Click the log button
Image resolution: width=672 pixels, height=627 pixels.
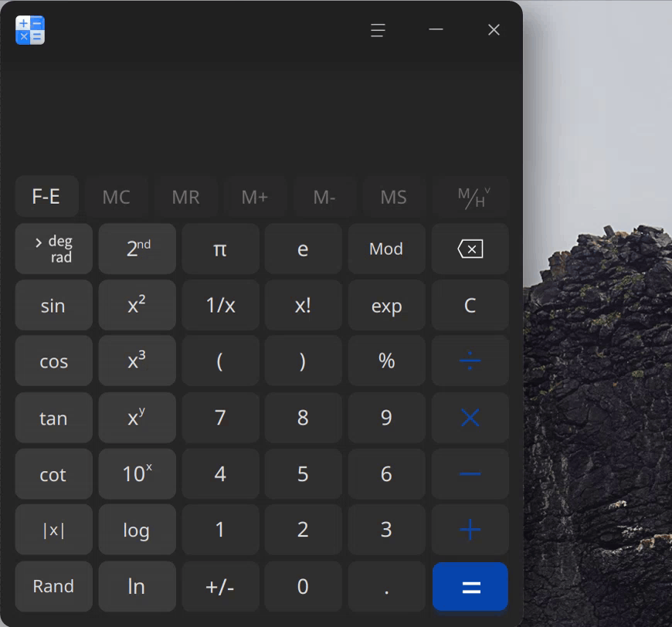coord(137,530)
